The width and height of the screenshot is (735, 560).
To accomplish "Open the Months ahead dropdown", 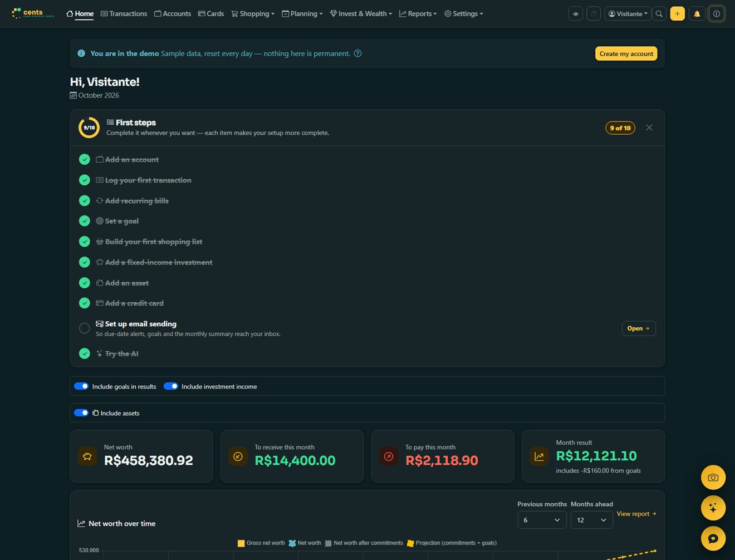I will (591, 520).
